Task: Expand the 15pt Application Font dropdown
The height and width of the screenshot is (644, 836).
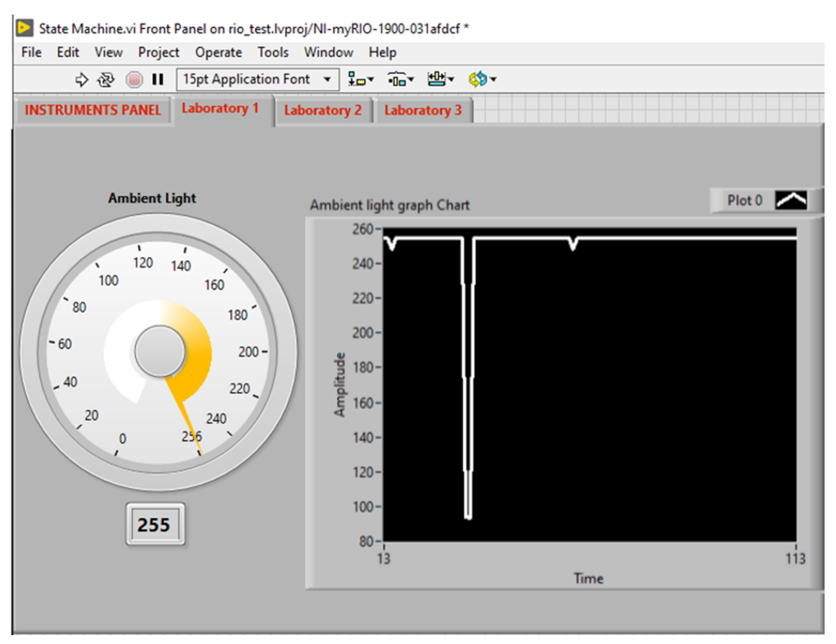Action: 327,80
